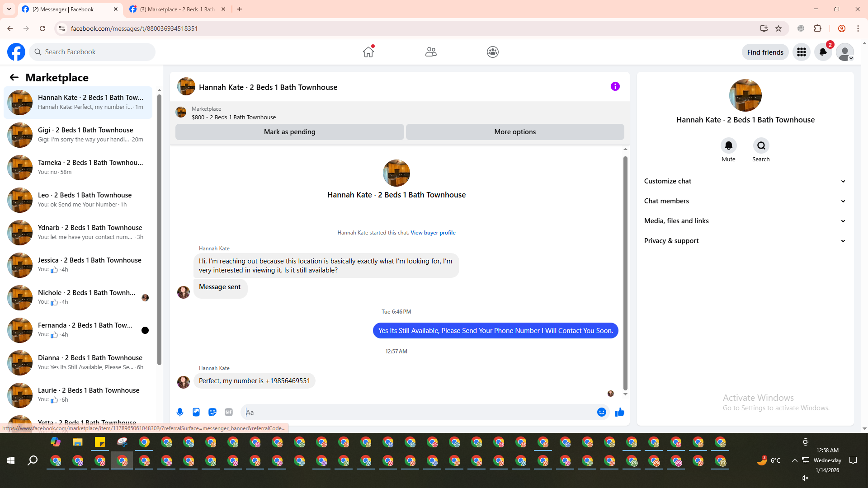868x488 pixels.
Task: Expand Media, files and links section
Action: 745,221
